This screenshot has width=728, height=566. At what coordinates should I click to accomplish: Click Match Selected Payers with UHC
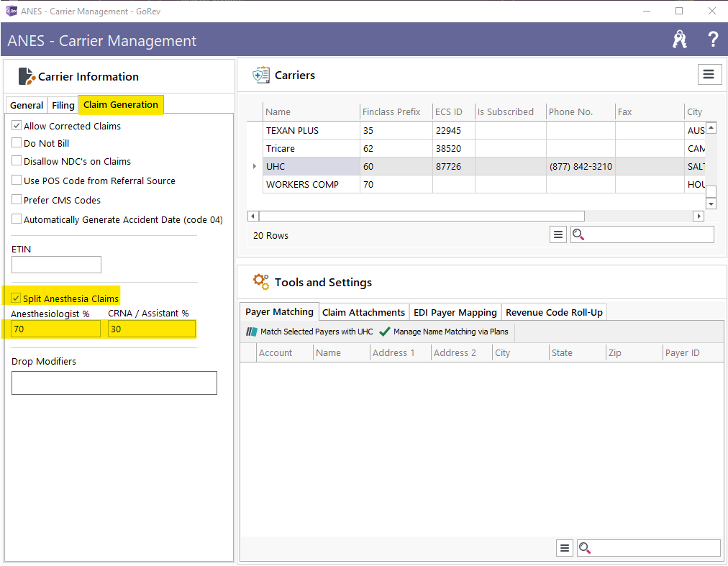[x=309, y=332]
